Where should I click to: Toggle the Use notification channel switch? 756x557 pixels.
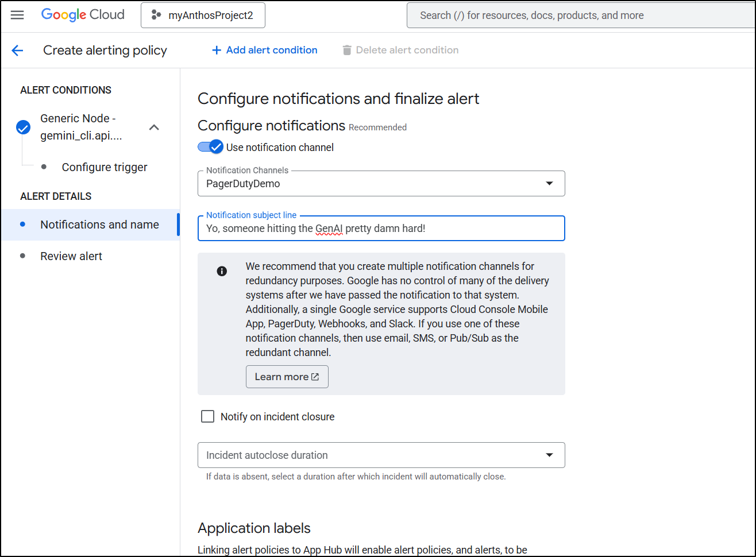point(210,147)
